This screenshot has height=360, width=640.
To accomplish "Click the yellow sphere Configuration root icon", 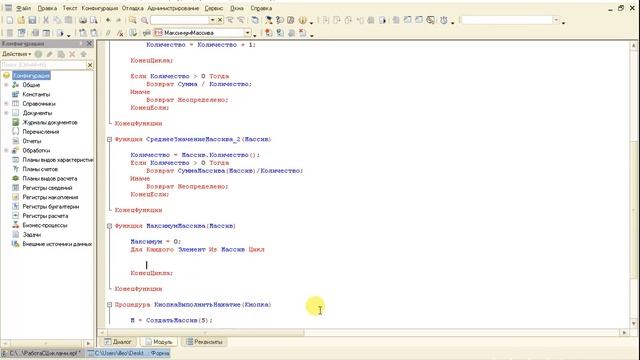I will 7,76.
